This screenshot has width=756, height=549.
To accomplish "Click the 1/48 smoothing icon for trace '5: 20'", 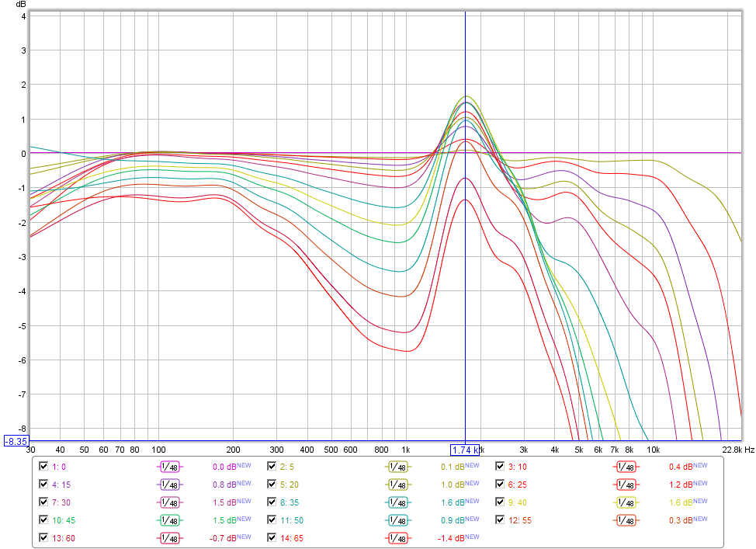I will pyautogui.click(x=397, y=485).
